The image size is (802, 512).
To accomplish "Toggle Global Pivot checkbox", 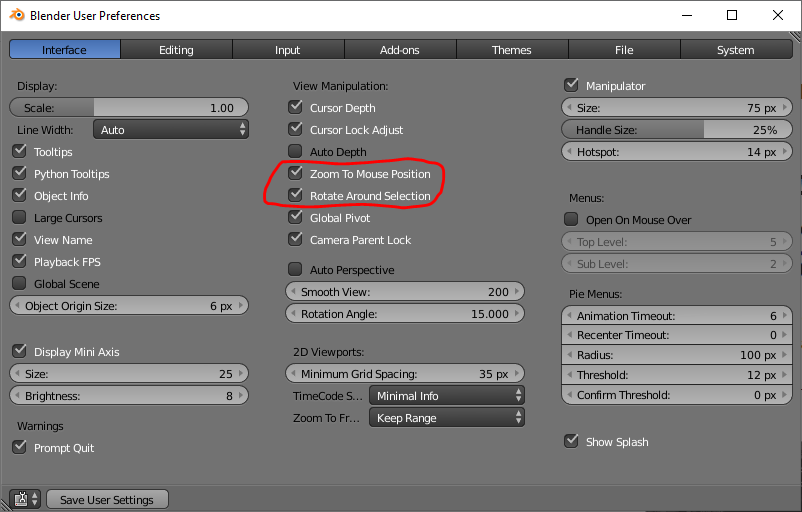I will coord(295,217).
